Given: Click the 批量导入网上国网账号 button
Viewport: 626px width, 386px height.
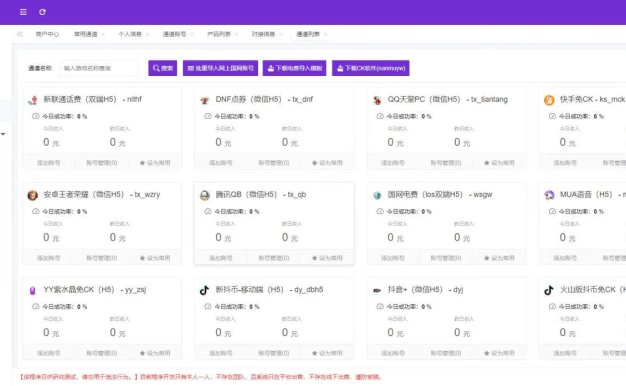Looking at the screenshot, I should click(x=220, y=68).
